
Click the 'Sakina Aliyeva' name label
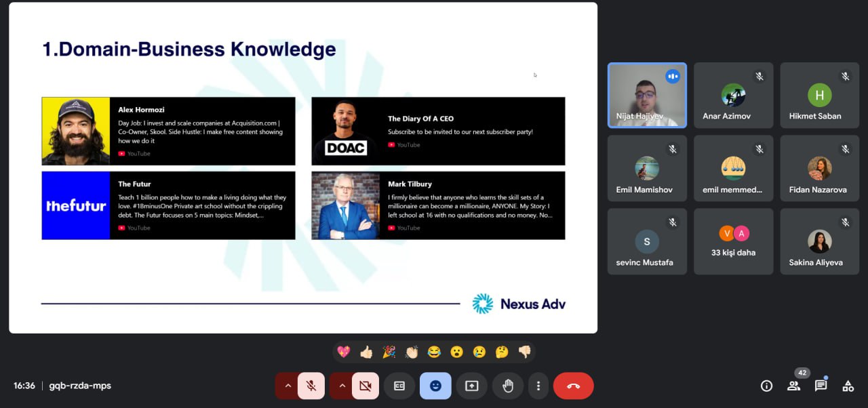[x=816, y=262]
